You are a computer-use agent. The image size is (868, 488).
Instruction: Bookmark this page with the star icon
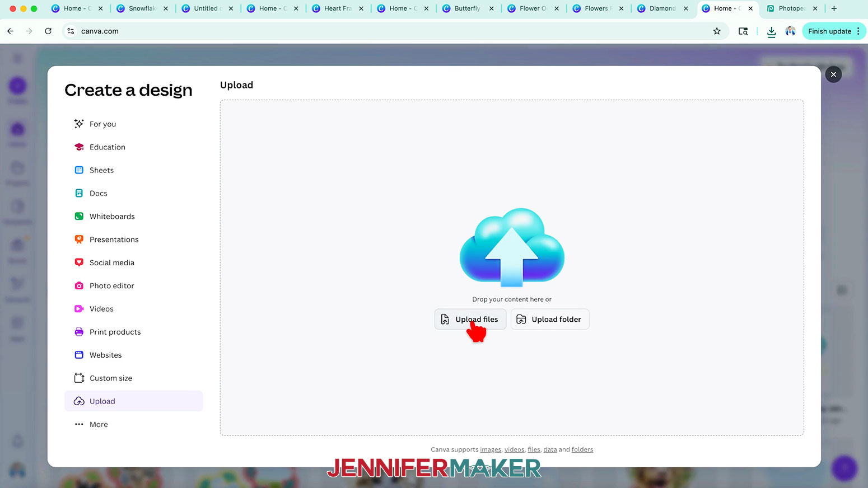(x=717, y=31)
